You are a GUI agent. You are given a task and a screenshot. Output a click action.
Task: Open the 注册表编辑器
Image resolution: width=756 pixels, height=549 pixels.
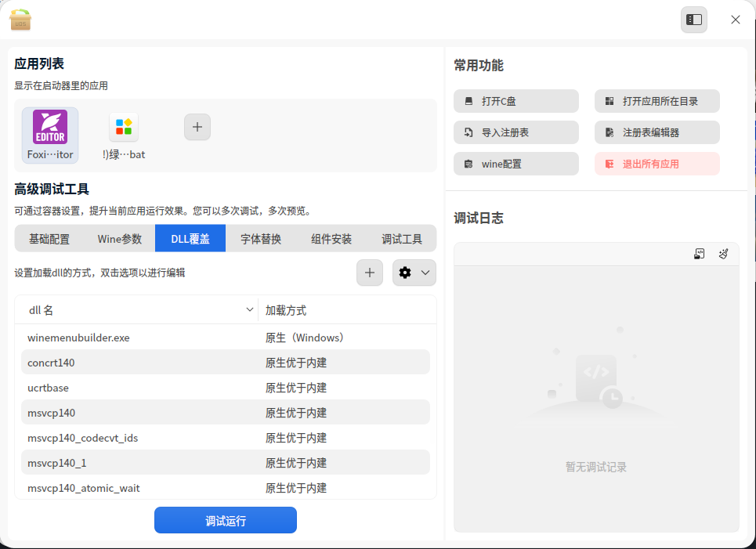(657, 132)
